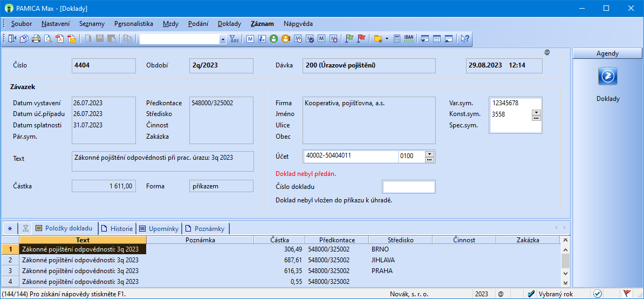The width and height of the screenshot is (644, 299).
Task: Click the account number field 40002-50404011
Action: tap(350, 156)
